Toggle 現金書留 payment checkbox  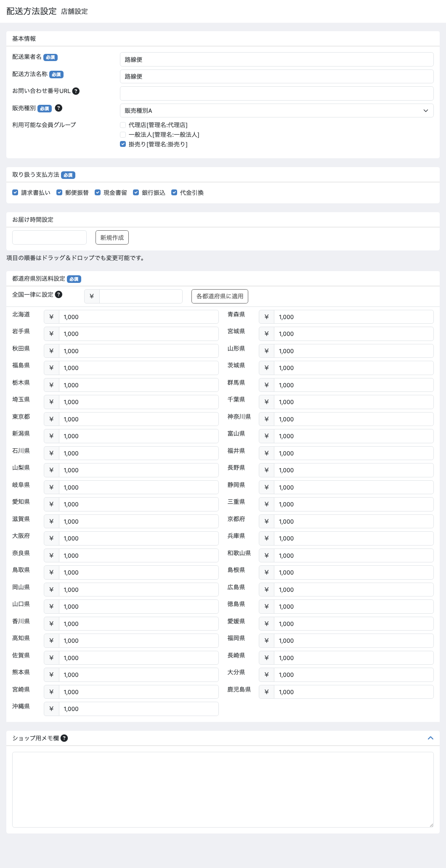pos(98,192)
